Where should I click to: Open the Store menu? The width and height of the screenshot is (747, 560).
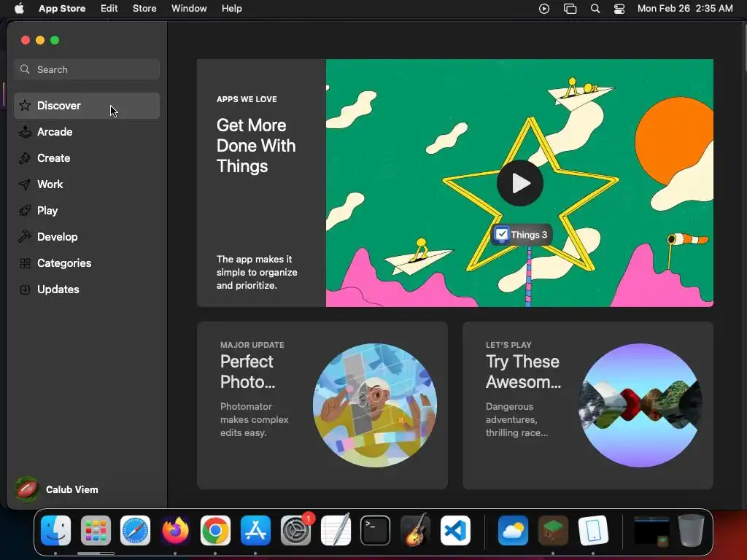144,9
